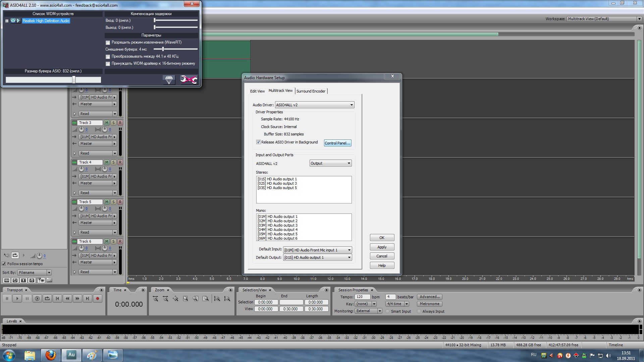The image size is (644, 362).
Task: Click the Loop Play transport button
Action: (47, 298)
